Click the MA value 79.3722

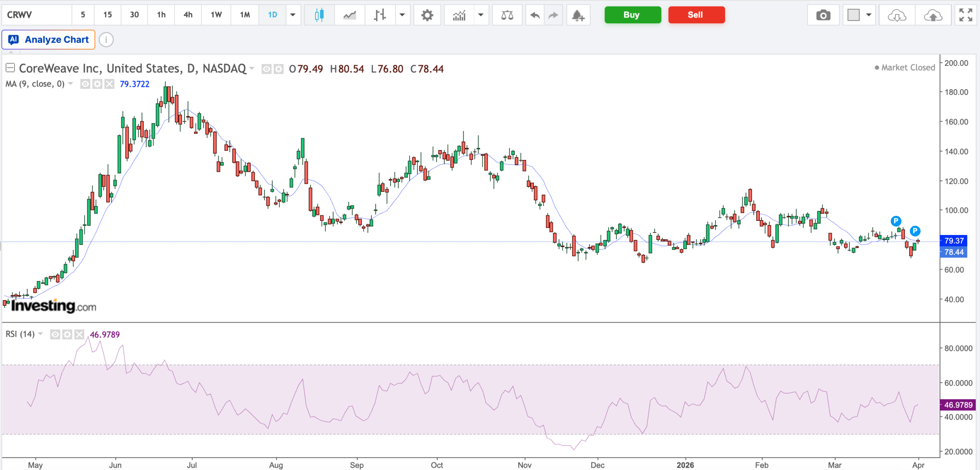(x=135, y=84)
